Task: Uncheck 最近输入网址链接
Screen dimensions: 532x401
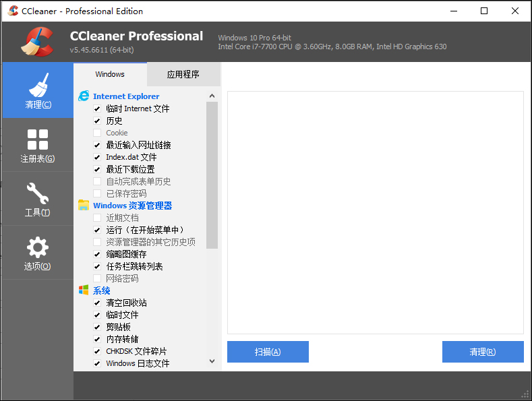Action: [x=97, y=145]
